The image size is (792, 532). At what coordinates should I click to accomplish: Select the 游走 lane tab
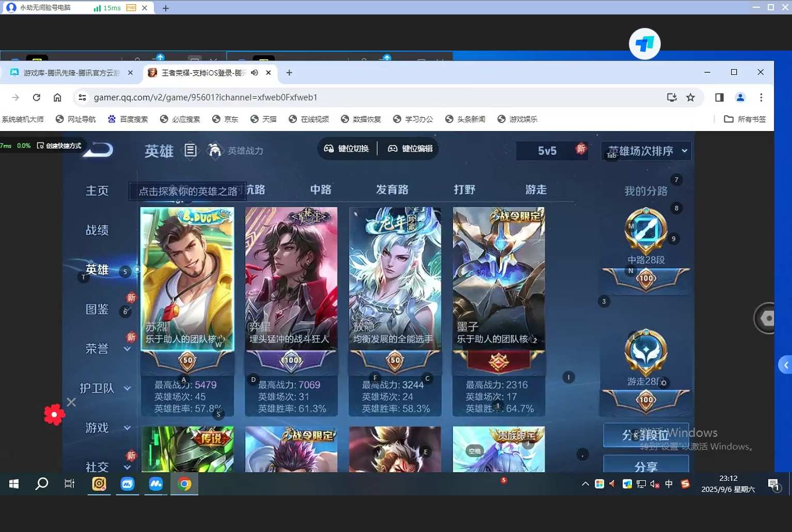[x=536, y=189]
